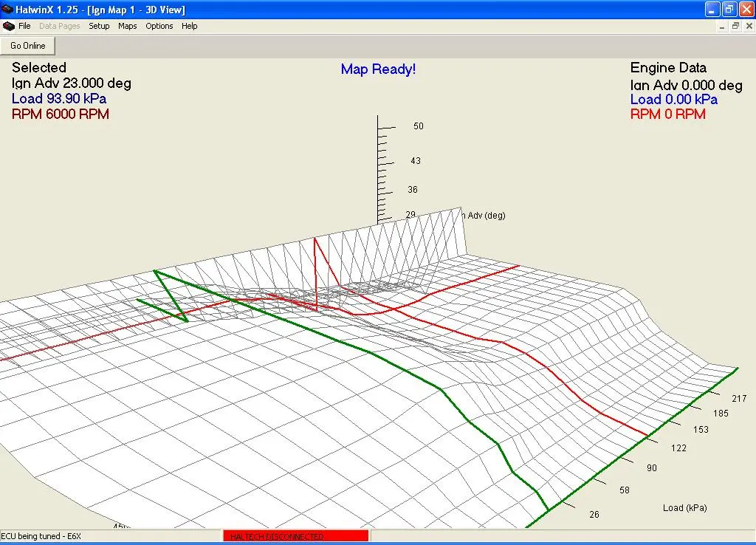756x545 pixels.
Task: Open the Help menu
Action: pyautogui.click(x=190, y=26)
